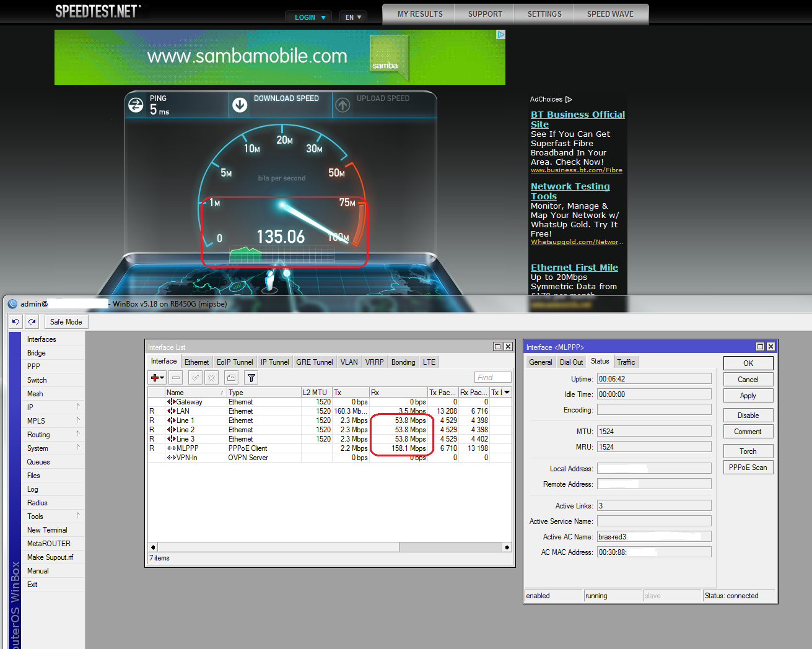Expand the LOGIN dropdown on Speedtest
This screenshot has width=812, height=649.
click(309, 17)
